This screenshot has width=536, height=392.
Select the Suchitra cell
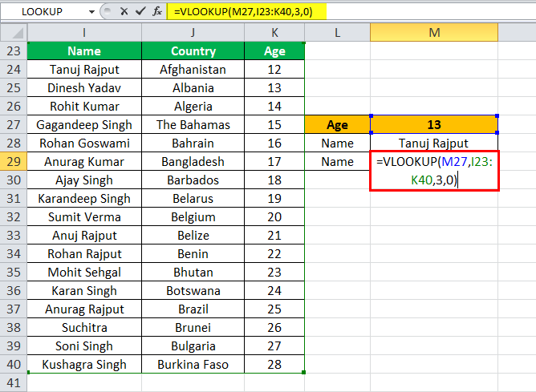point(84,327)
